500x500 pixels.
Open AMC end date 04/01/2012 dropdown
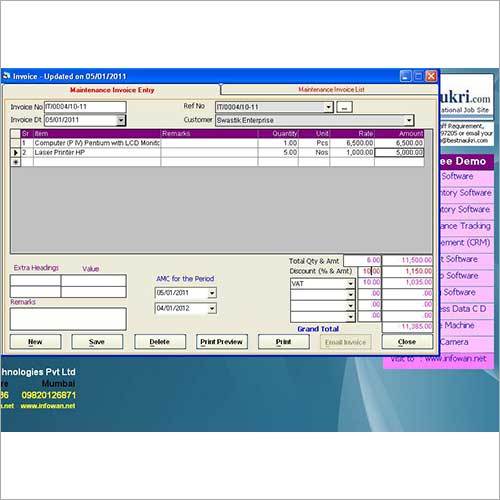point(212,308)
